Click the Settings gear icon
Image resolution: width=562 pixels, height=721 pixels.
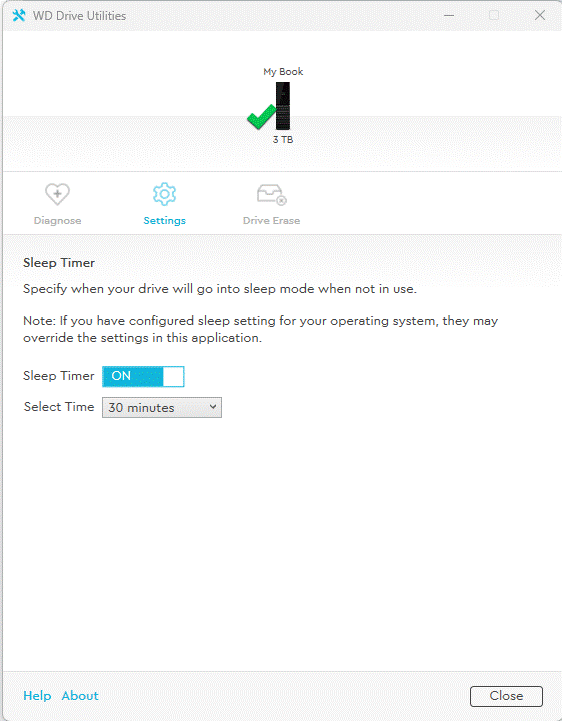tap(165, 194)
